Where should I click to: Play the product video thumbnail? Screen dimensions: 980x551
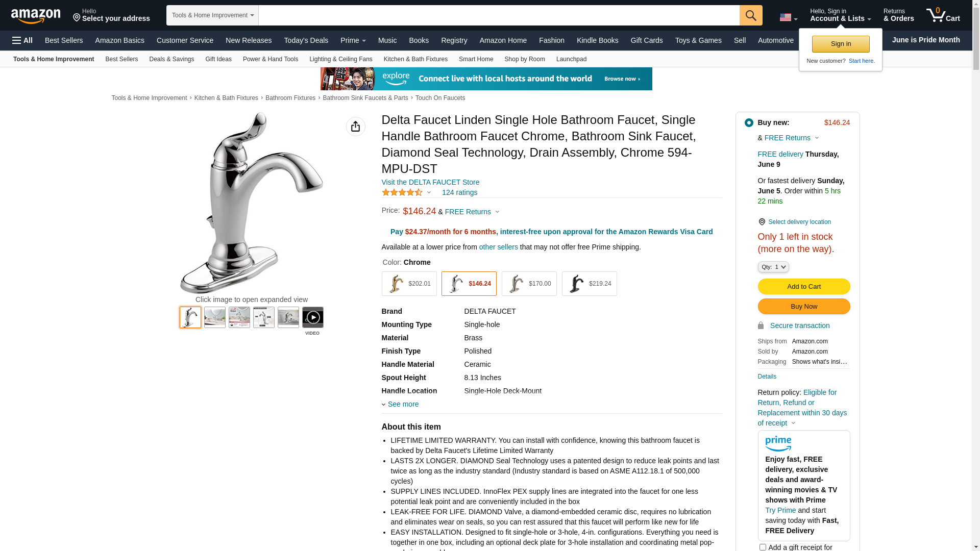[x=313, y=317]
